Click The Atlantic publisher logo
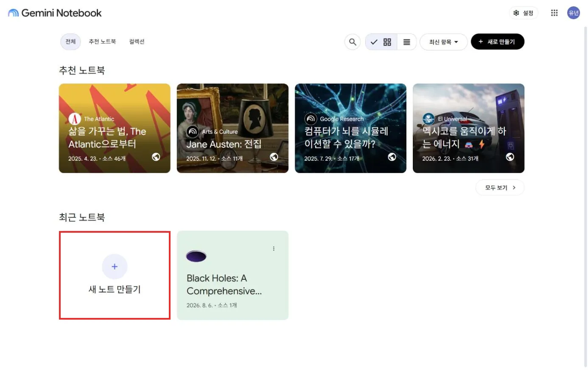This screenshot has height=376, width=588. [x=75, y=119]
